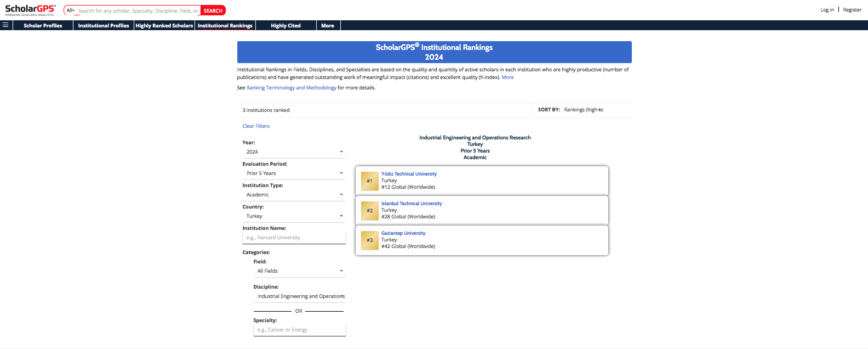Open Gaziantep University profile
The height and width of the screenshot is (349, 868).
point(403,233)
